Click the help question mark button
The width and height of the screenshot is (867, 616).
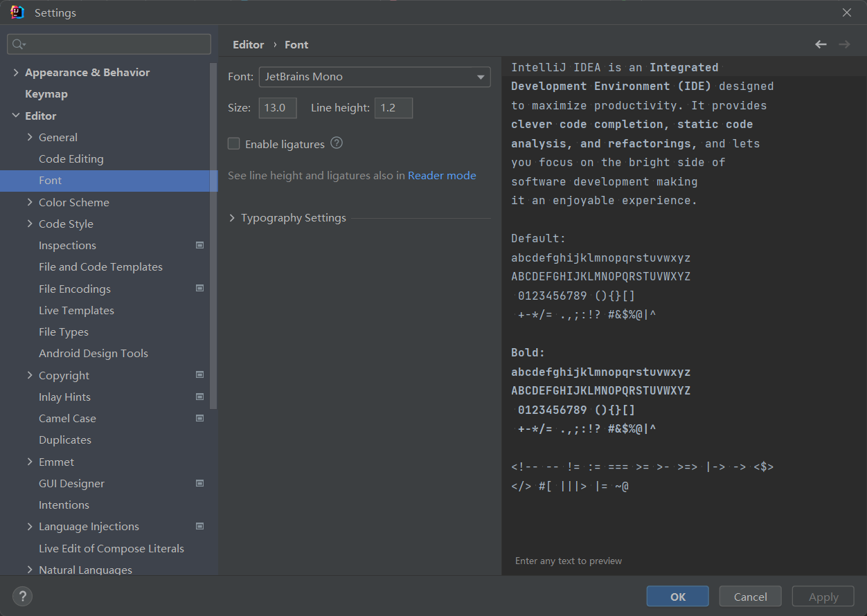22,596
